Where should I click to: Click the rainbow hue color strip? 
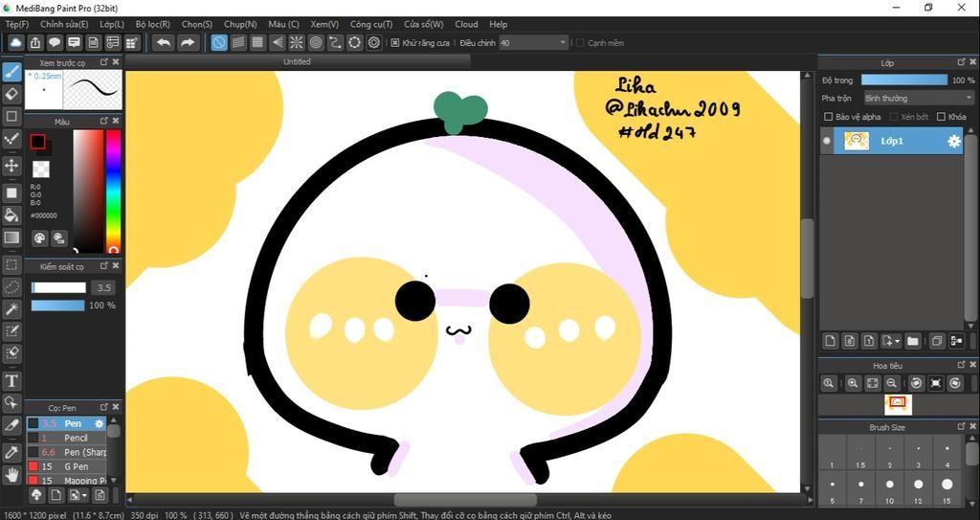(x=113, y=190)
